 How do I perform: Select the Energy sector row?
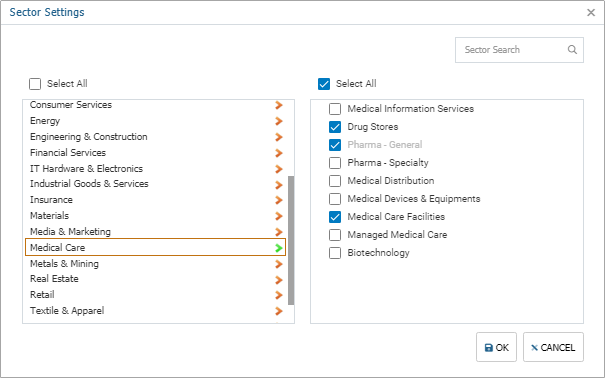pos(155,121)
